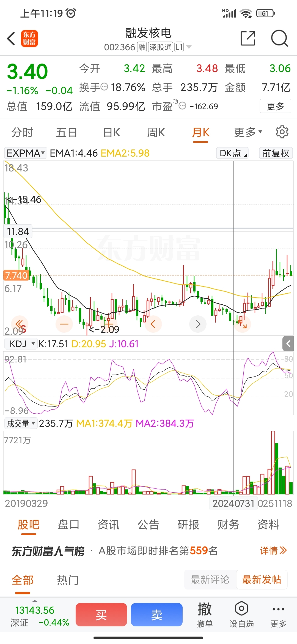Open the 公告 tab
This screenshot has height=644, width=297.
(x=148, y=524)
